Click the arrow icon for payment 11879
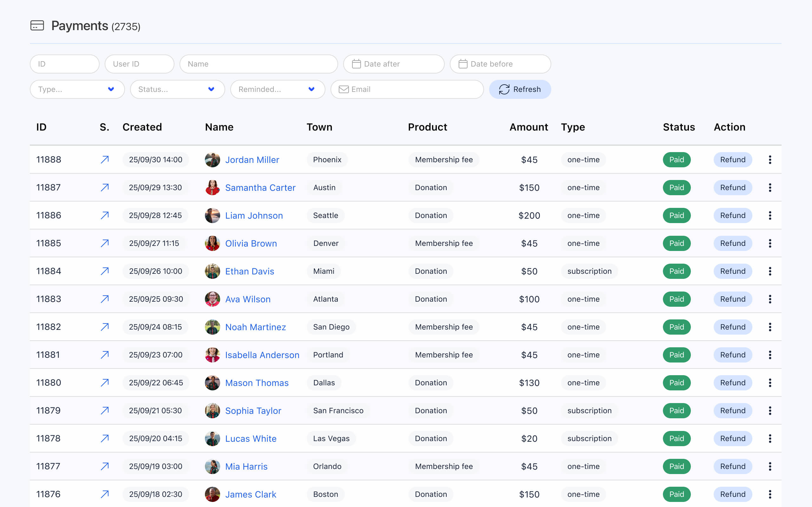This screenshot has height=507, width=812. [x=105, y=410]
